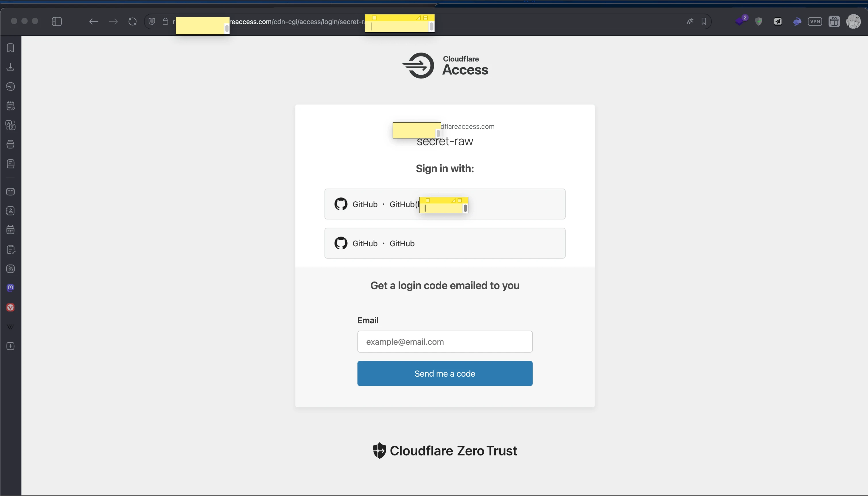This screenshot has height=496, width=868.
Task: Open purple layers extension with badge 2
Action: point(740,20)
